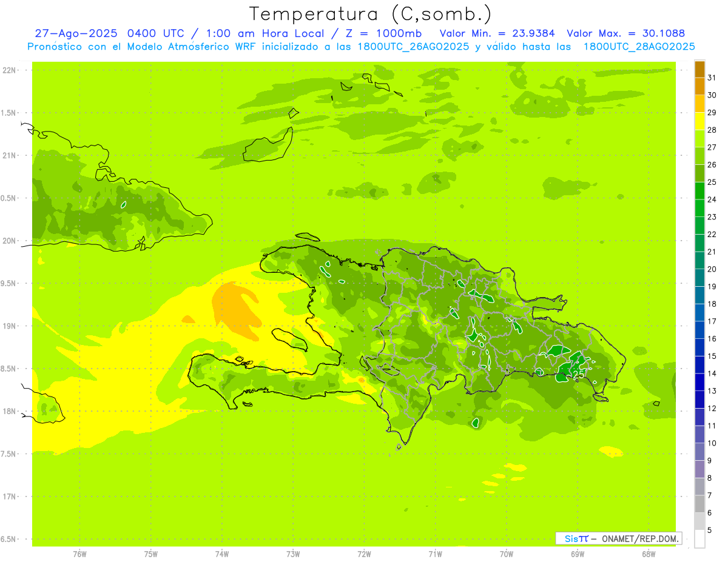Click the '9.5N' latitude label
728x562 pixels.
tap(9, 284)
